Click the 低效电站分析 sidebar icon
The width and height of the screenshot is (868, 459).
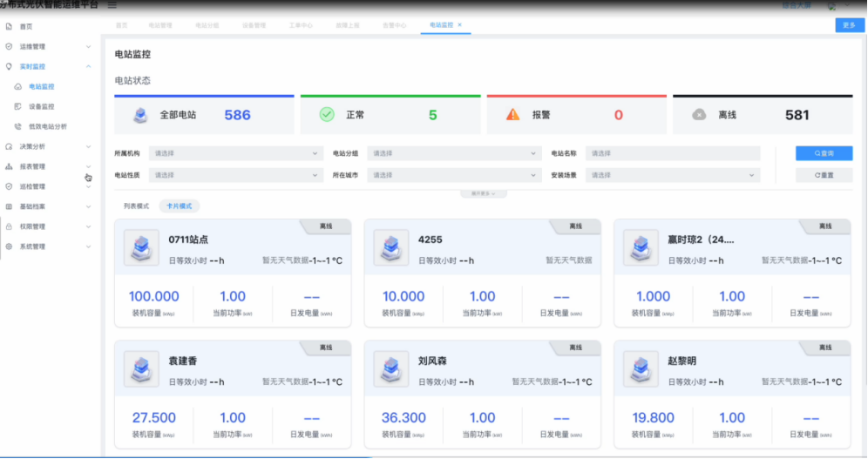pos(18,126)
